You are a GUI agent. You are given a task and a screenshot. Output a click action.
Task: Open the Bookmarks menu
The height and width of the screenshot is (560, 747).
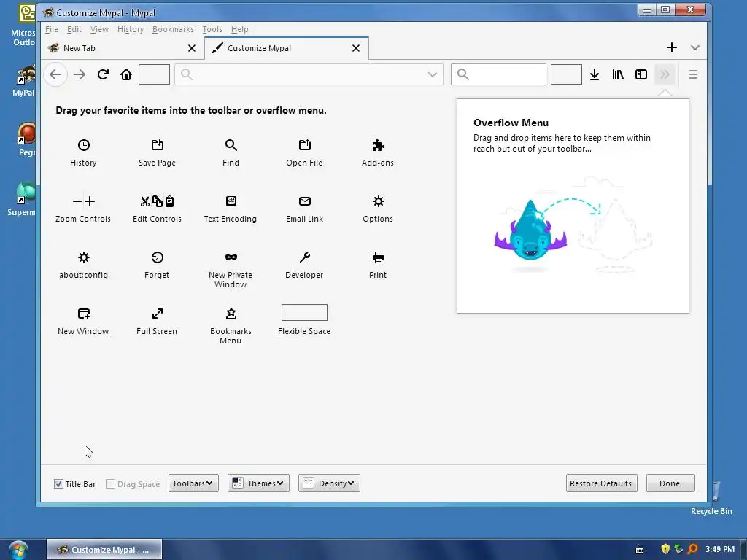173,29
